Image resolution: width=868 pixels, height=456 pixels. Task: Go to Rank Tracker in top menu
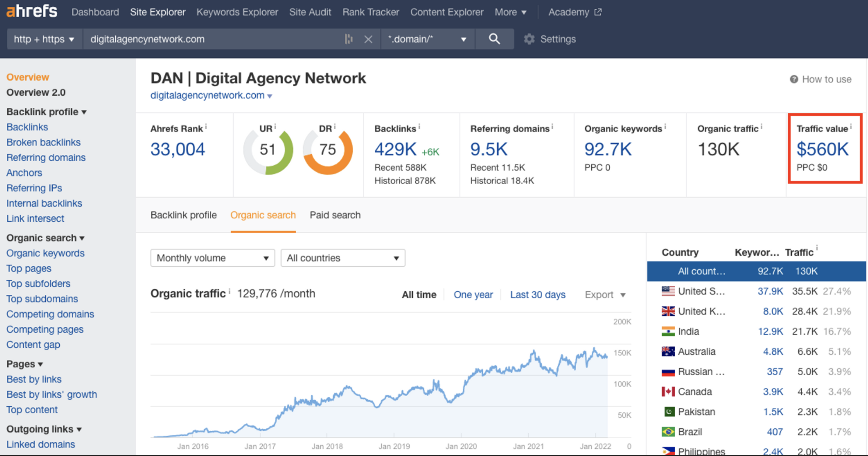click(371, 12)
